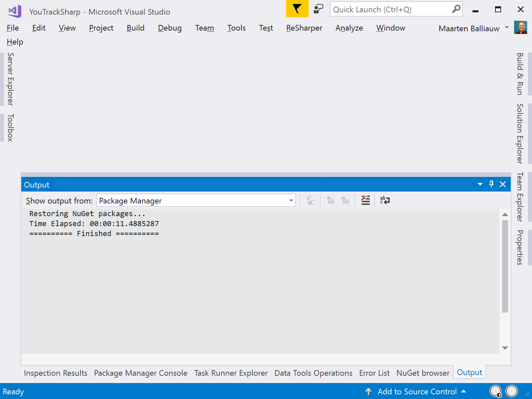Click the notifications filter flag icon
The image size is (532, 399).
coord(297,9)
